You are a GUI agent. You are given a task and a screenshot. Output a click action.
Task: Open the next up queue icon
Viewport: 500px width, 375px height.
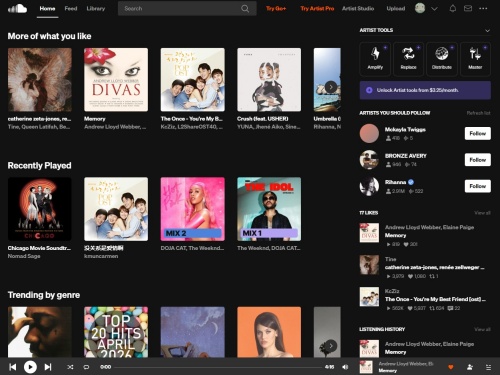pyautogui.click(x=488, y=367)
